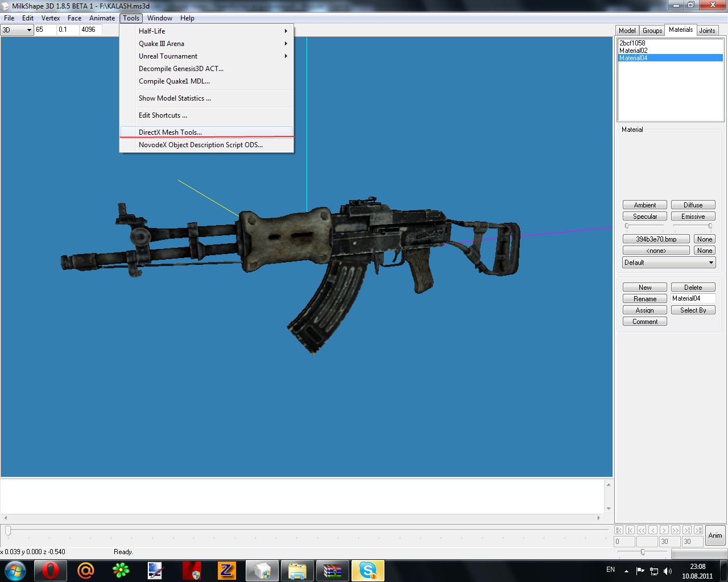
Task: Create a New material
Action: coord(645,288)
